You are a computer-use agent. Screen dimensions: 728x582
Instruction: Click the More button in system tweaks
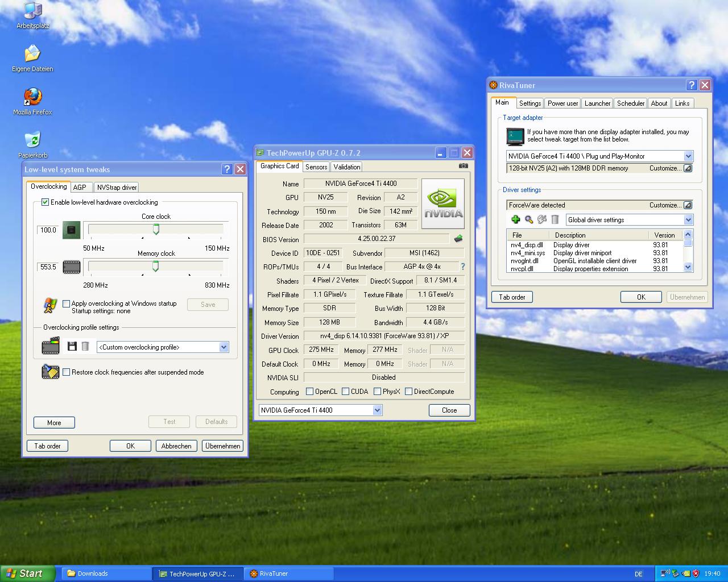click(54, 423)
